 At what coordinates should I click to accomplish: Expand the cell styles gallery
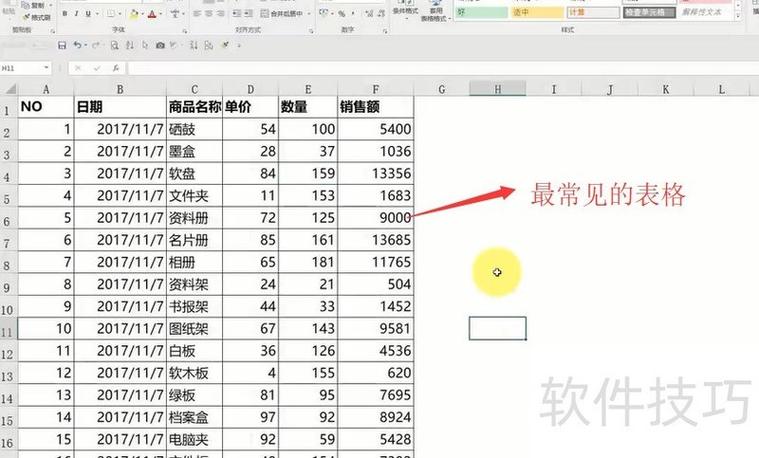738,16
